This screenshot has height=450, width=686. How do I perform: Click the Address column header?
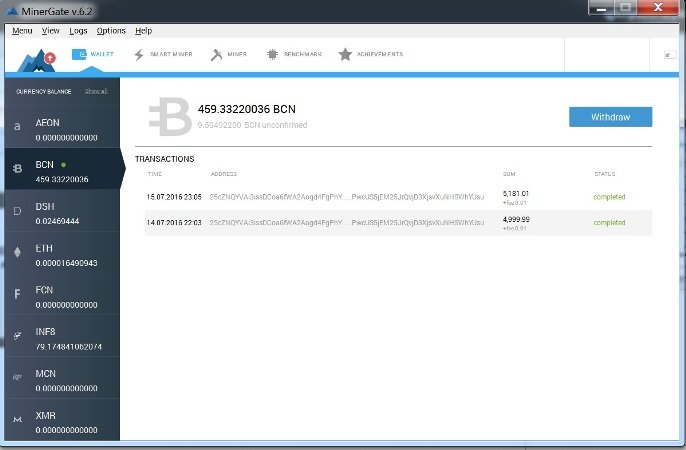click(224, 174)
